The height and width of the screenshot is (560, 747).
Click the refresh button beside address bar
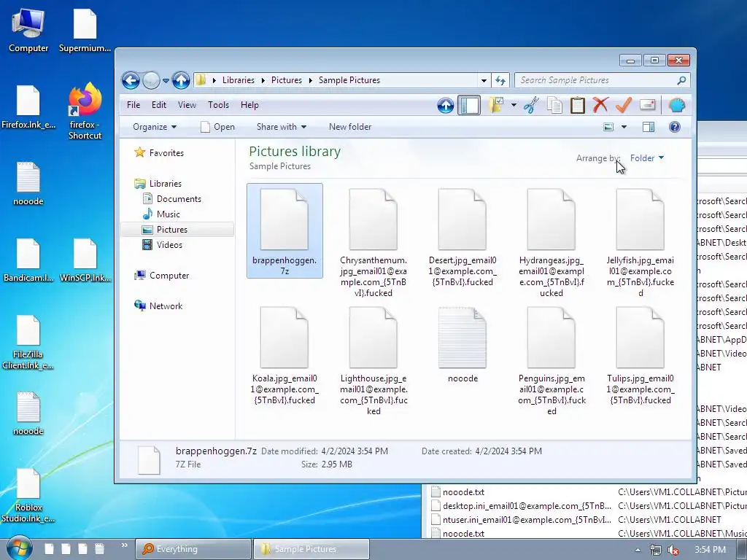(500, 80)
